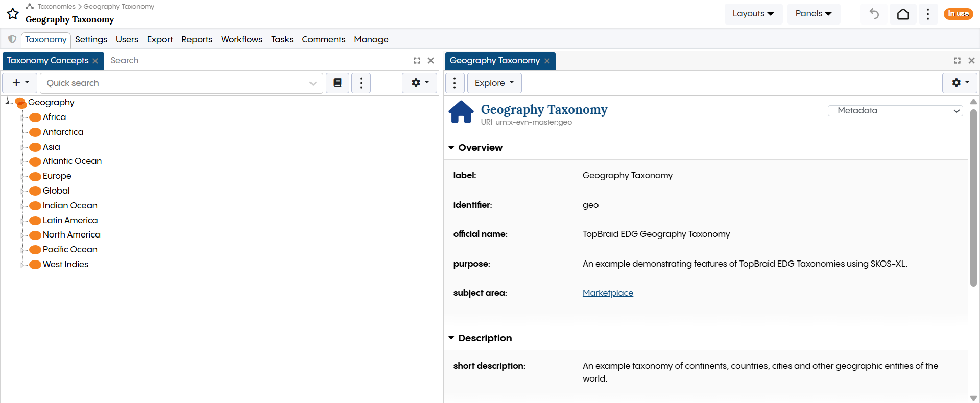The image size is (980, 403).
Task: Open the Tasks tab
Action: (282, 39)
